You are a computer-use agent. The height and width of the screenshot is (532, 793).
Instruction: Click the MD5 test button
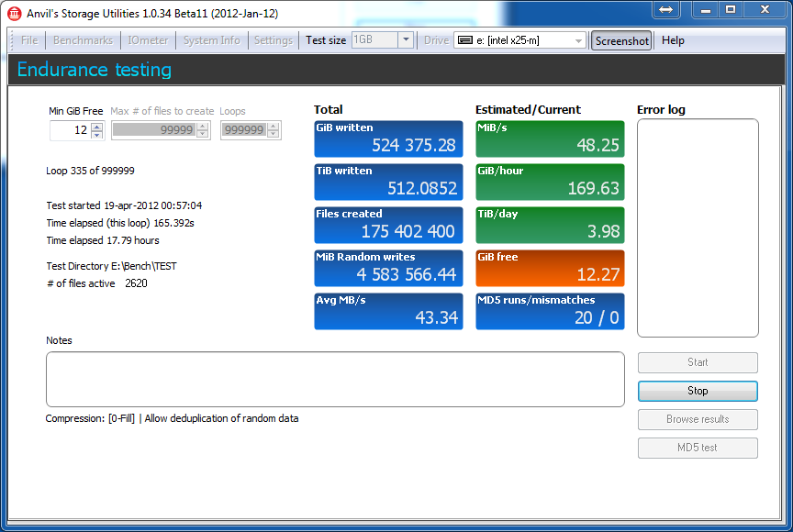coord(698,448)
